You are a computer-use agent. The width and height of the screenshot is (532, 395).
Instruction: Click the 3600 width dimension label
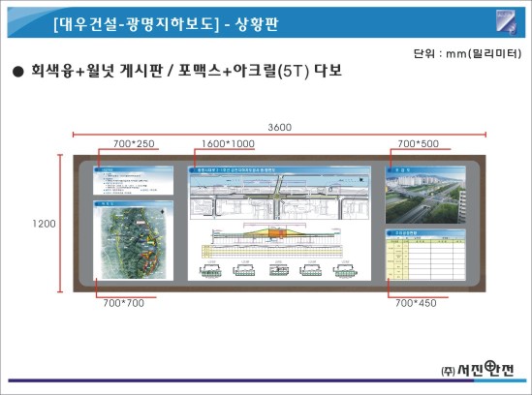(280, 127)
